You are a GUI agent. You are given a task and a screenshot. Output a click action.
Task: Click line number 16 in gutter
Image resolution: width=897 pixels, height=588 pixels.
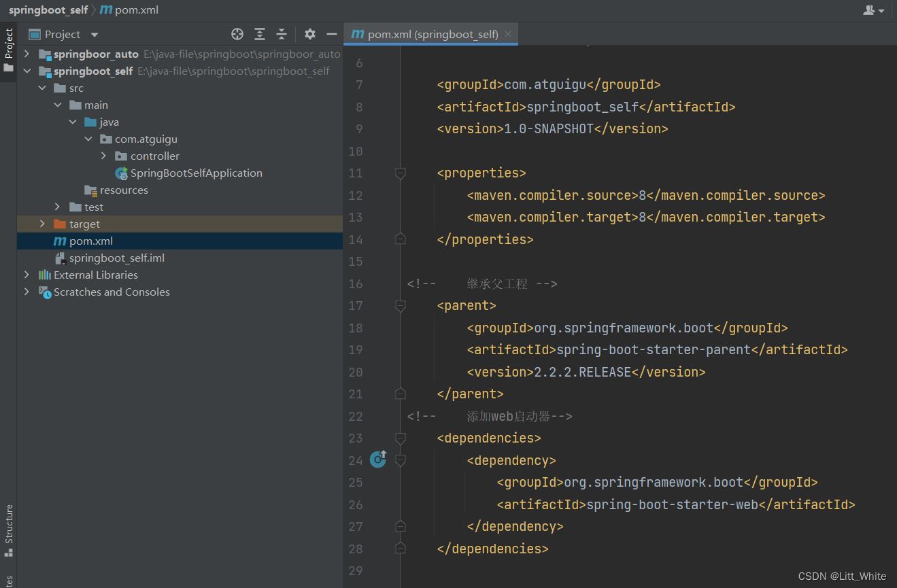[x=356, y=283]
